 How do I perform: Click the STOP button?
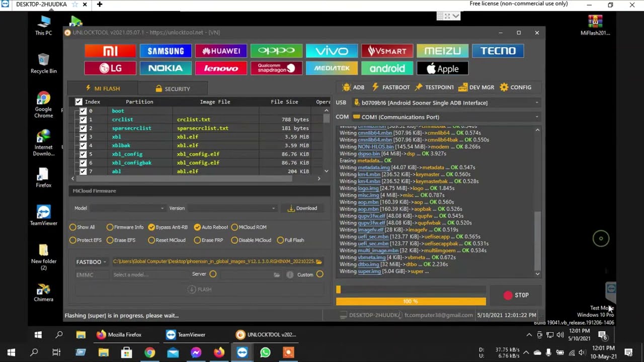516,295
